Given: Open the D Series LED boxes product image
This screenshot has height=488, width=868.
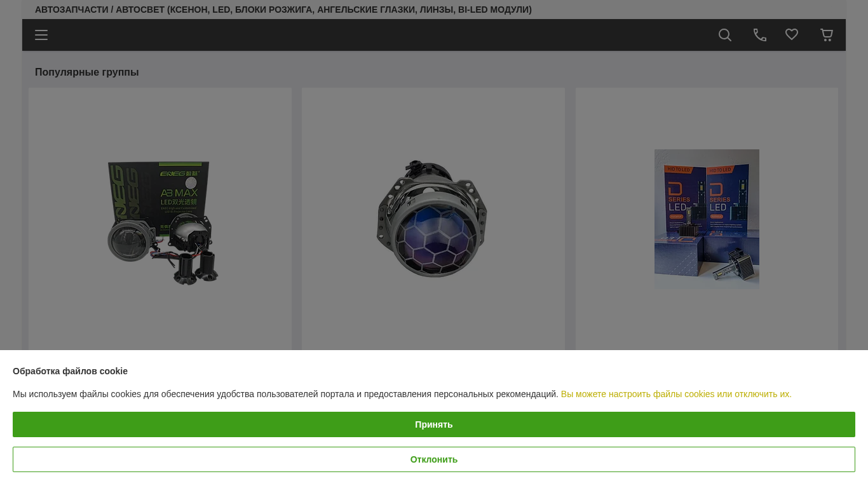Looking at the screenshot, I should click(707, 219).
